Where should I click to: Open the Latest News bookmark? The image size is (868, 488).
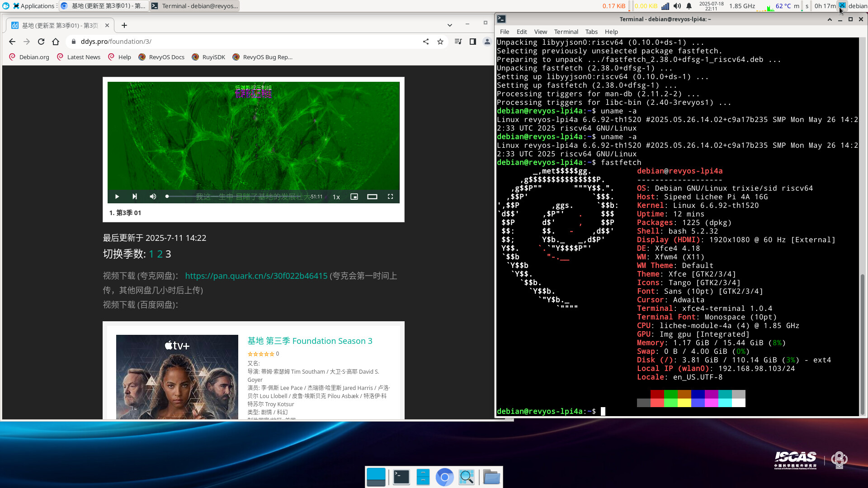pos(79,57)
